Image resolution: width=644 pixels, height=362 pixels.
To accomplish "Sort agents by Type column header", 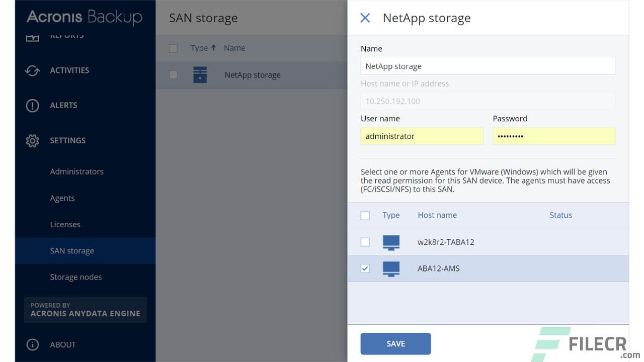I will click(391, 215).
